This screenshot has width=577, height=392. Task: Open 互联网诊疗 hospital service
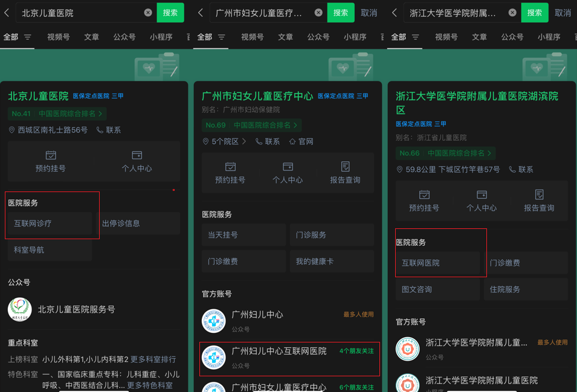click(50, 223)
